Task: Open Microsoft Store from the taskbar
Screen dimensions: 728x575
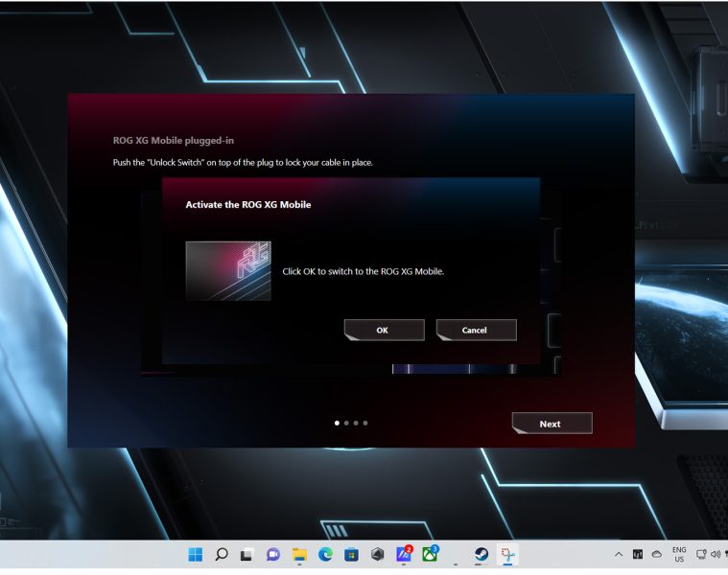Action: [x=351, y=554]
